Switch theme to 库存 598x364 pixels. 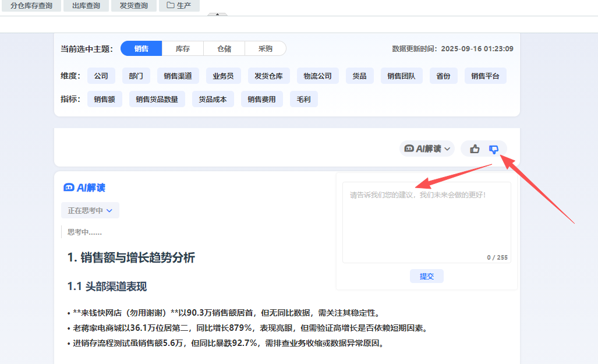[183, 49]
